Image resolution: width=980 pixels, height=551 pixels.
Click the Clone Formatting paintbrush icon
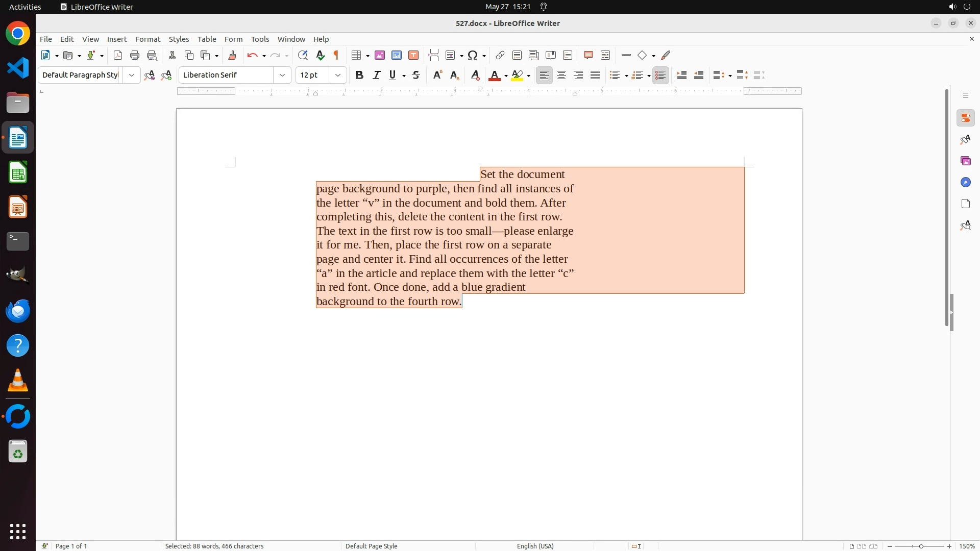pyautogui.click(x=232, y=55)
